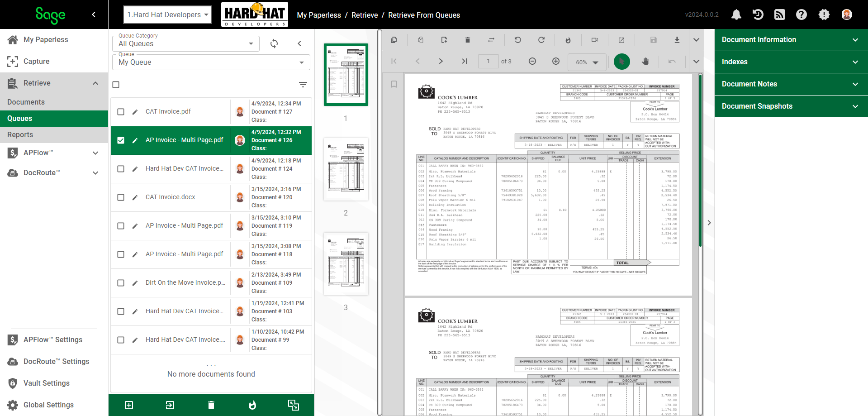Go to next page in viewer

441,61
